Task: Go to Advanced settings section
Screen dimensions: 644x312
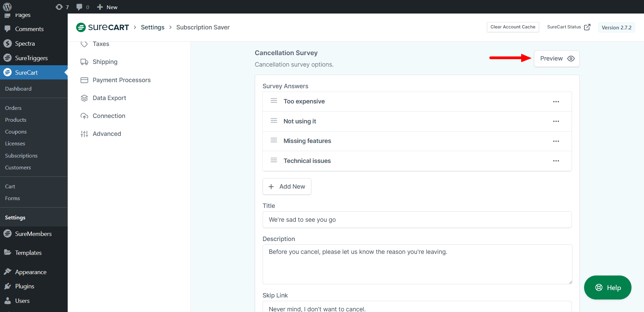Action: pyautogui.click(x=107, y=134)
